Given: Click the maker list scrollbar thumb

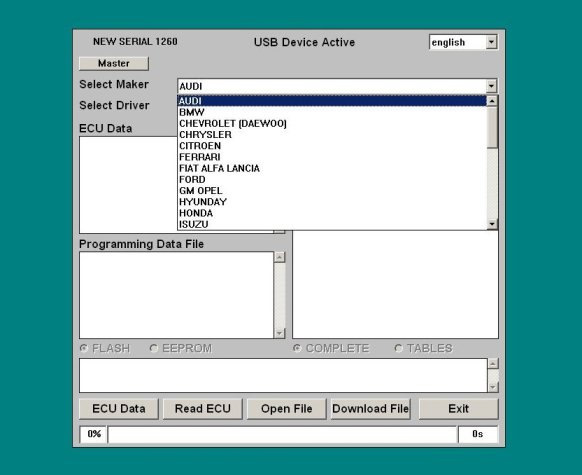Looking at the screenshot, I should click(x=492, y=127).
